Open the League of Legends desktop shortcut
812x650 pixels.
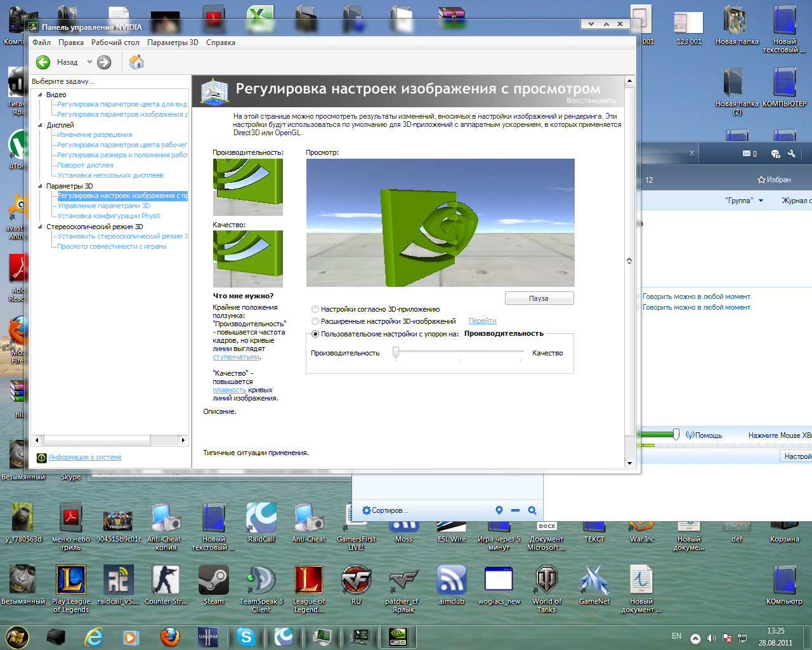(x=308, y=588)
